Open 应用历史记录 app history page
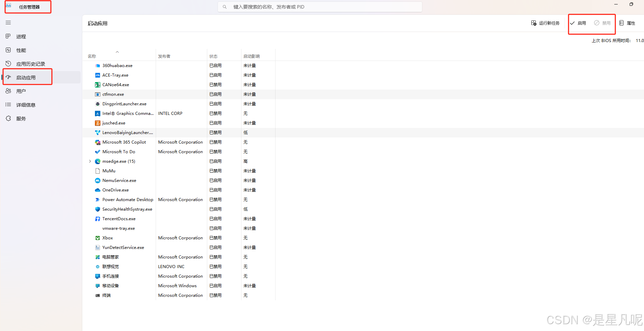 click(31, 64)
